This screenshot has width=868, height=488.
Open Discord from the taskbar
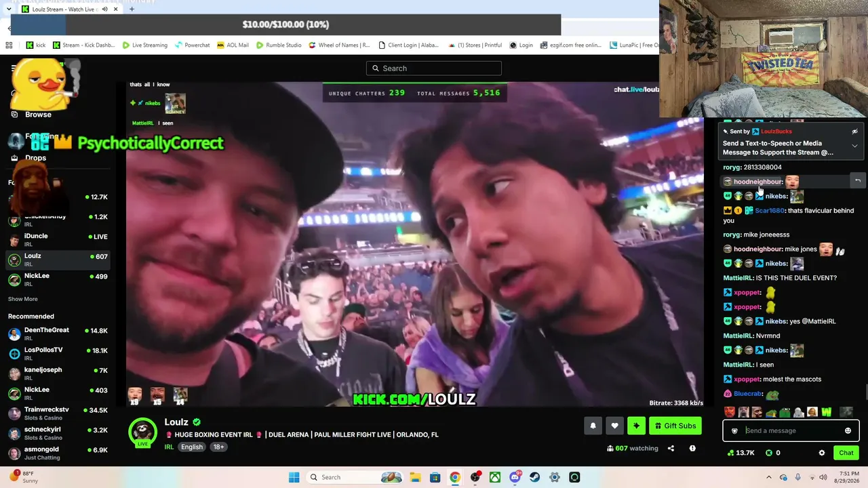pos(515,477)
